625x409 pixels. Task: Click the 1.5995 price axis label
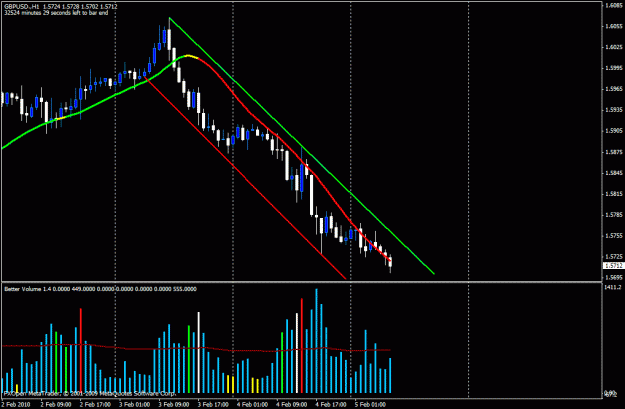click(x=614, y=68)
